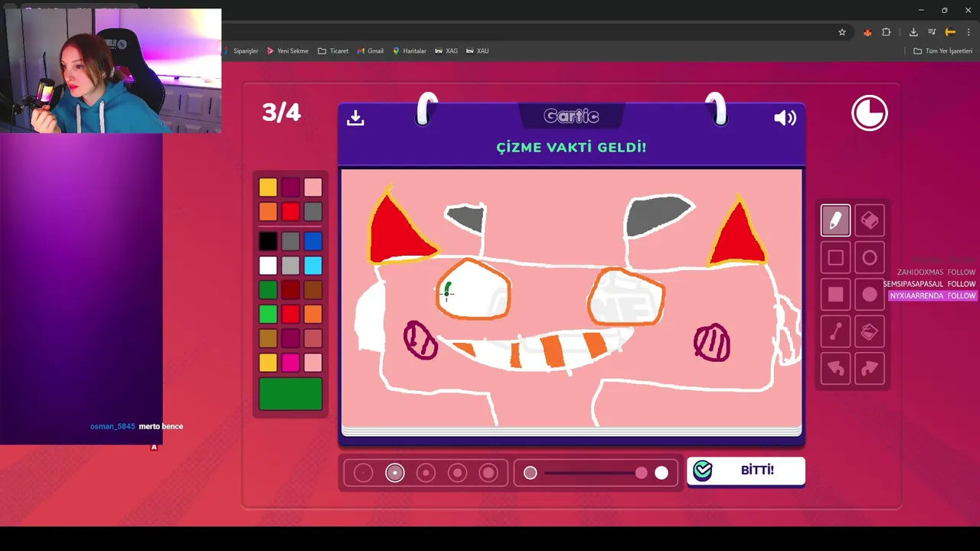Select the pencil drawing tool

835,220
